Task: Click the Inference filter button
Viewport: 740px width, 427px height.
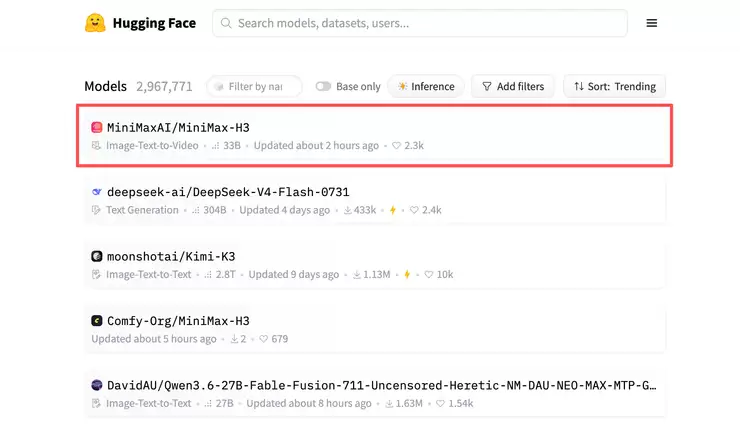Action: click(x=426, y=86)
